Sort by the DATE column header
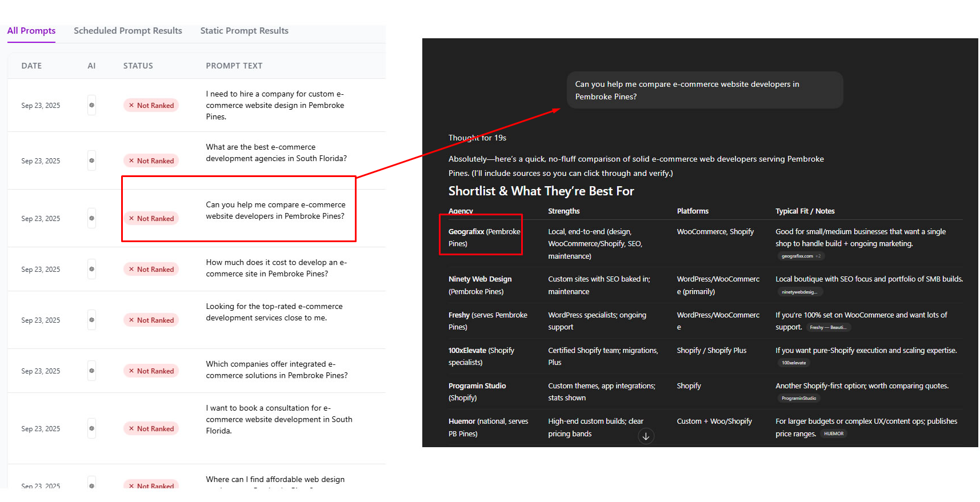Viewport: 980px width, 502px height. [x=31, y=66]
